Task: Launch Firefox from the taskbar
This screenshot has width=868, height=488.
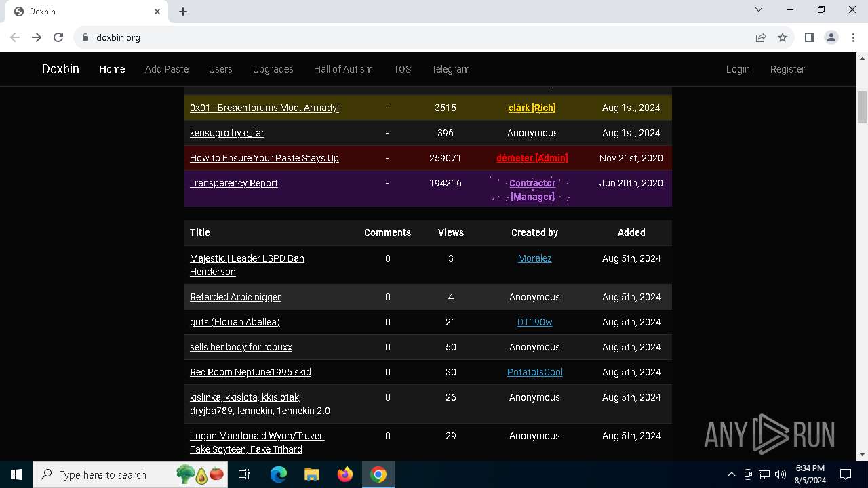Action: (x=345, y=474)
